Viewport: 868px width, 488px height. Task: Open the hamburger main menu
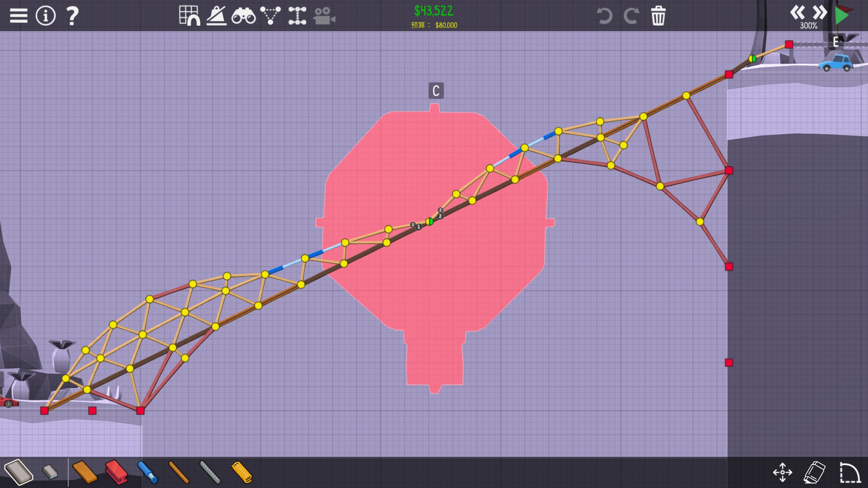tap(19, 16)
